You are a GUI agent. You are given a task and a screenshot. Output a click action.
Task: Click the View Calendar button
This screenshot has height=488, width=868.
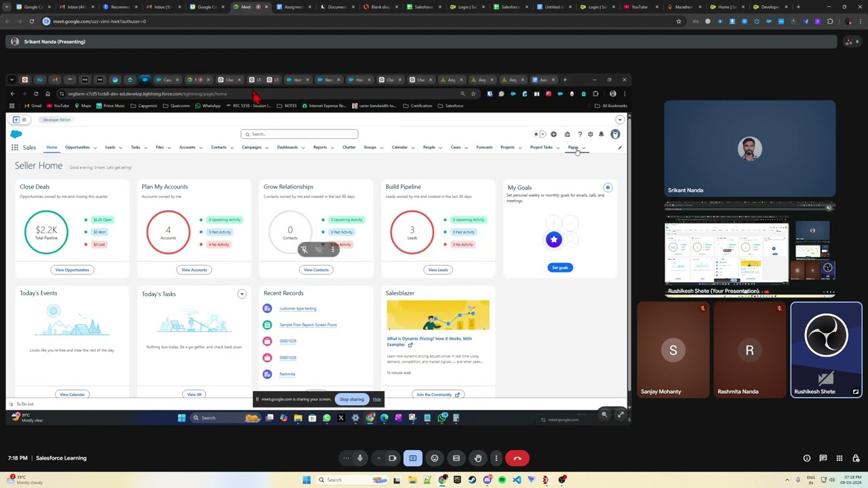pyautogui.click(x=72, y=394)
